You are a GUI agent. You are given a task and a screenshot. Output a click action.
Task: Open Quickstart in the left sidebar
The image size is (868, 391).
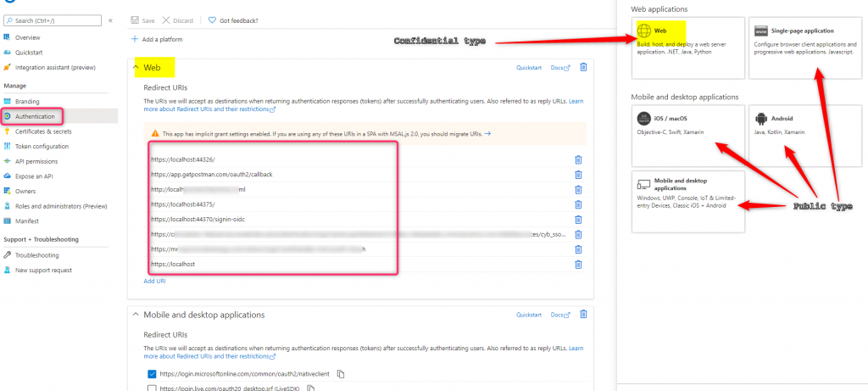click(x=29, y=53)
